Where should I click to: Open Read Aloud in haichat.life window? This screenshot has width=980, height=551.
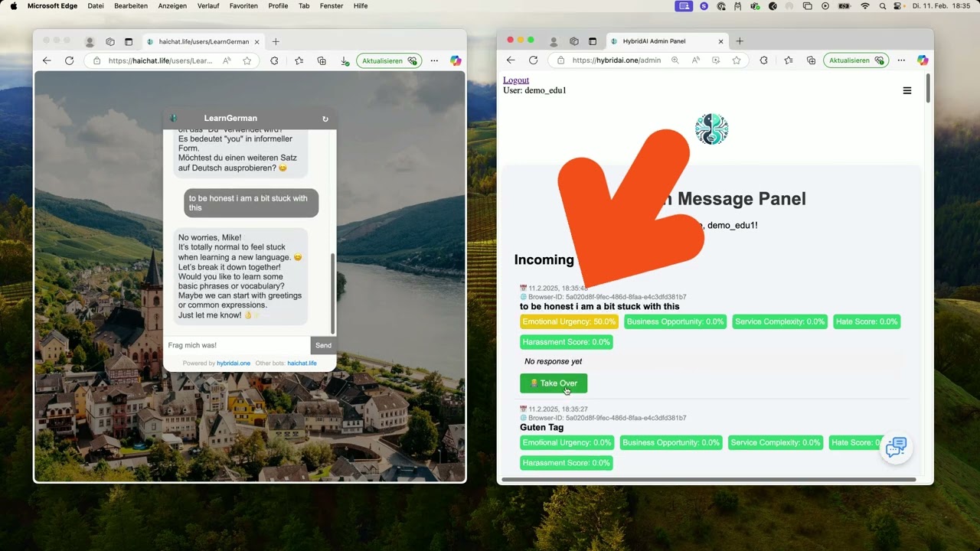click(227, 60)
